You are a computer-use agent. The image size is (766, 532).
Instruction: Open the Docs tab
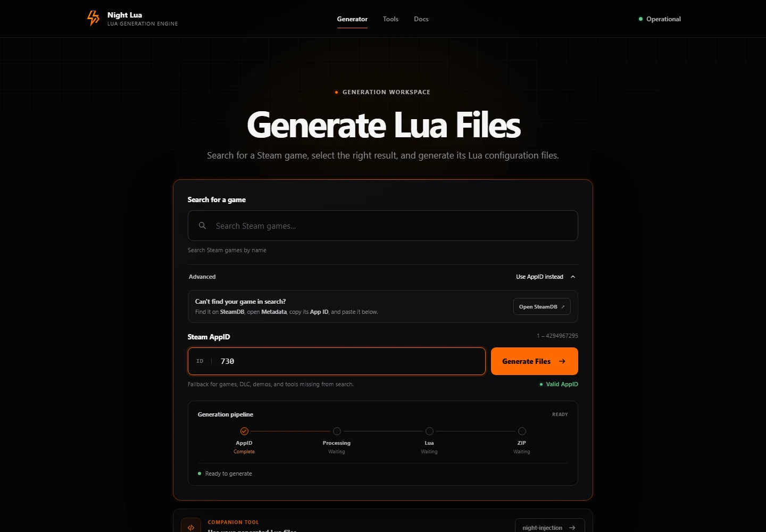pos(421,19)
